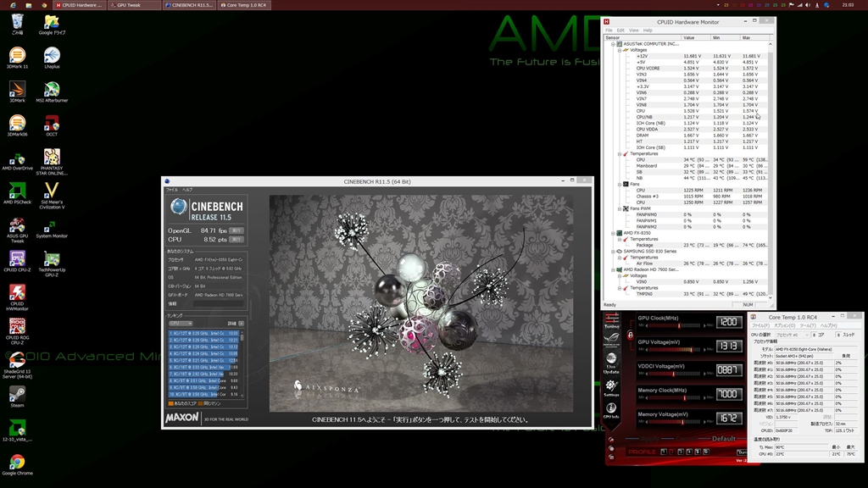Collapse the Fans node in HWMonitor
The width and height of the screenshot is (868, 488).
tap(620, 184)
